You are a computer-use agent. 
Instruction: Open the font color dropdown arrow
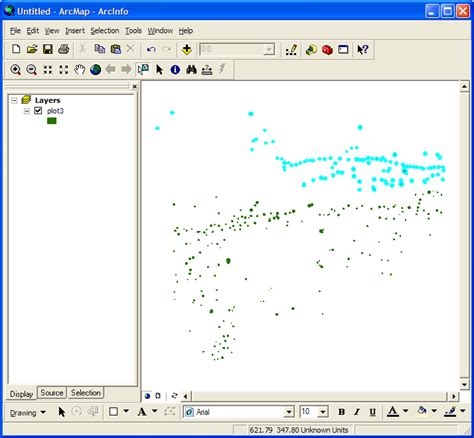click(x=406, y=411)
